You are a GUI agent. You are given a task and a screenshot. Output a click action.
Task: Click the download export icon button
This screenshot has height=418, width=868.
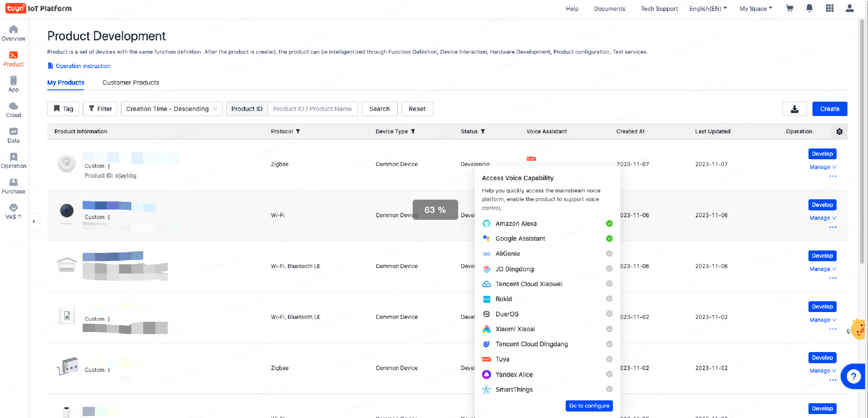[794, 109]
